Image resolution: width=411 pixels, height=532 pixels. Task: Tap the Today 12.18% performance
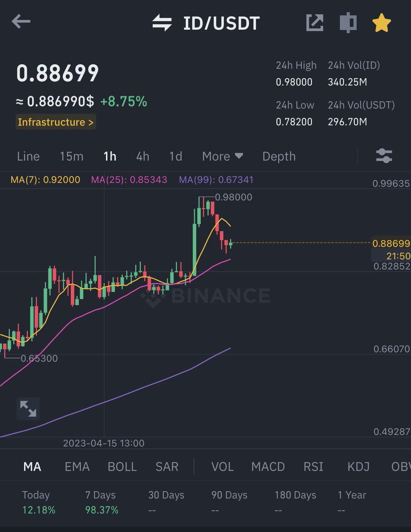tap(39, 502)
